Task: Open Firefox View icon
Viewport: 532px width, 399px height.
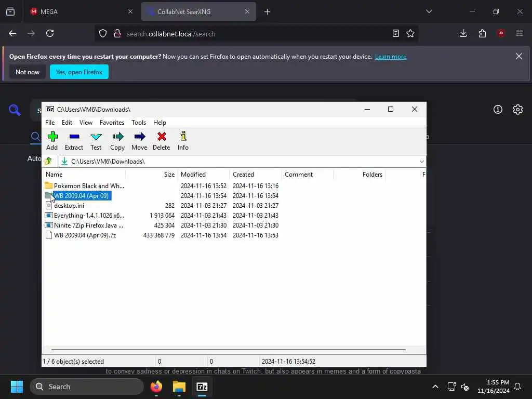Action: click(10, 11)
